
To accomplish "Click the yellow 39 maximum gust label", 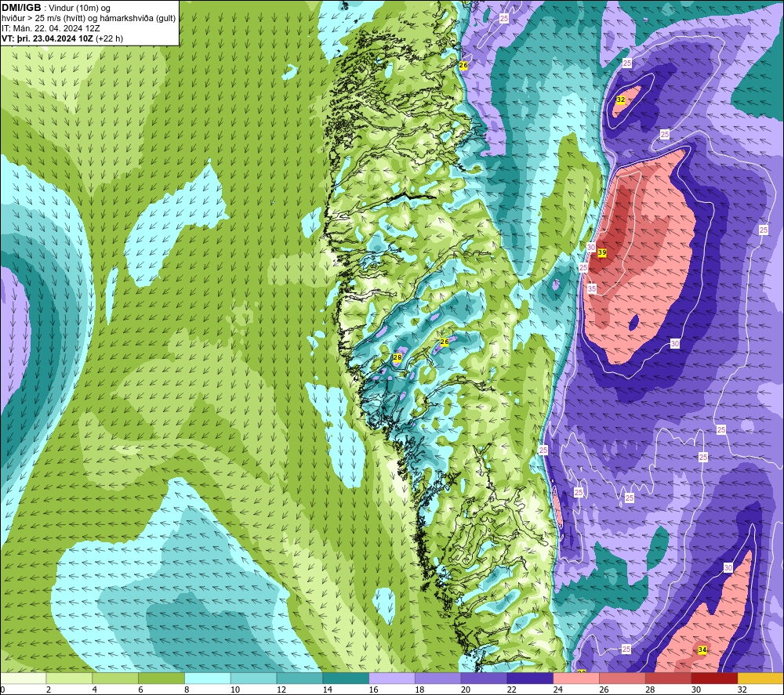I will pyautogui.click(x=602, y=253).
